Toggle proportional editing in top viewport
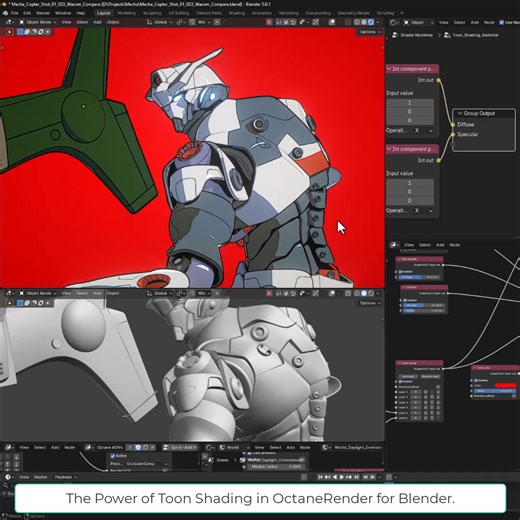 click(217, 22)
